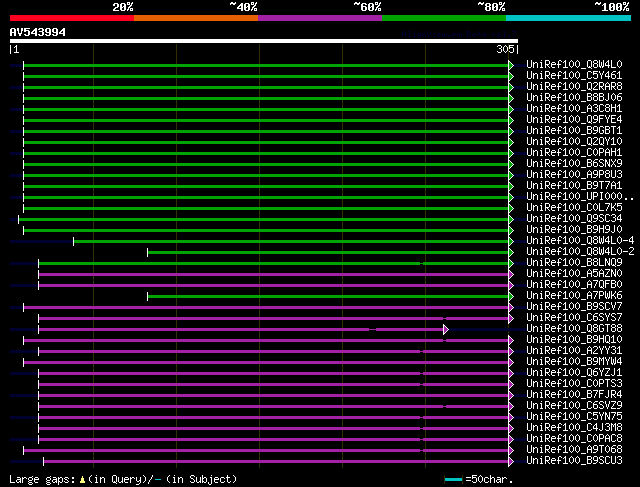
Task: Open hit UniRef100_Q2RAR8
Action: click(x=574, y=87)
